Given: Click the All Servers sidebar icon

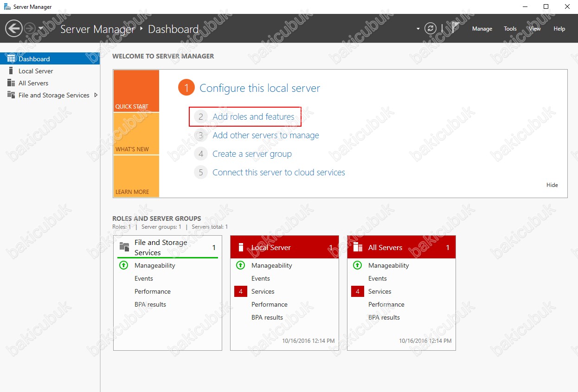Looking at the screenshot, I should (x=11, y=83).
